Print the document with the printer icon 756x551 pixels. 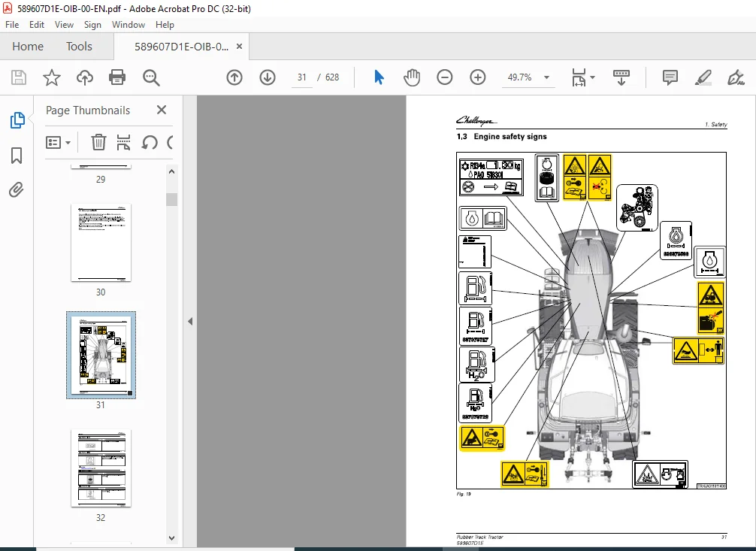click(117, 77)
